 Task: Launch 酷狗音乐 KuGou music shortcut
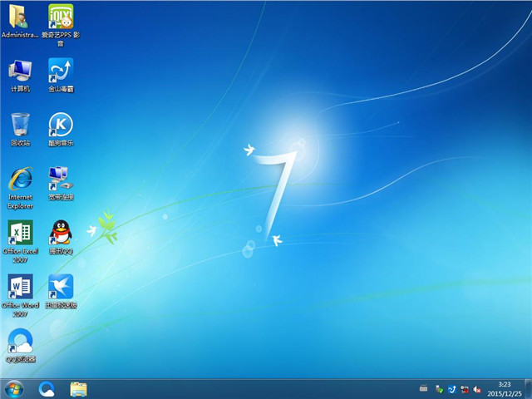click(61, 130)
